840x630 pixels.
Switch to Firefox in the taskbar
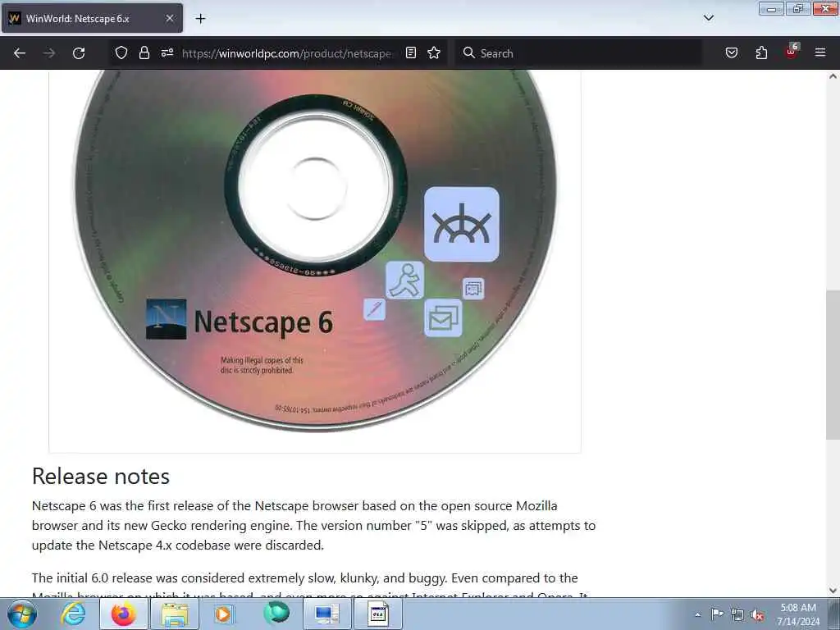[124, 614]
